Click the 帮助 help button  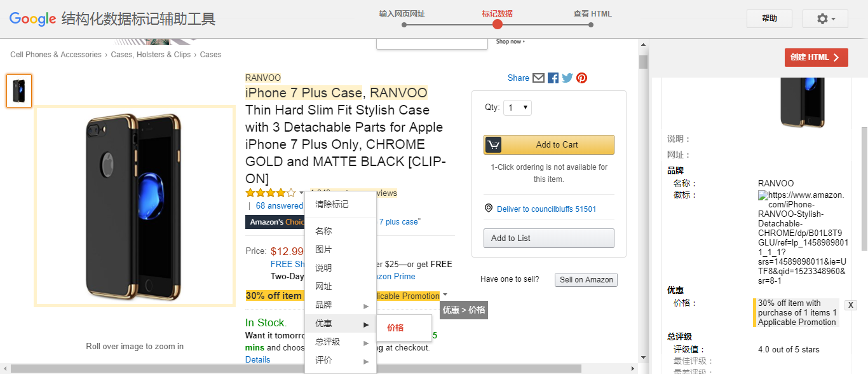(x=769, y=19)
